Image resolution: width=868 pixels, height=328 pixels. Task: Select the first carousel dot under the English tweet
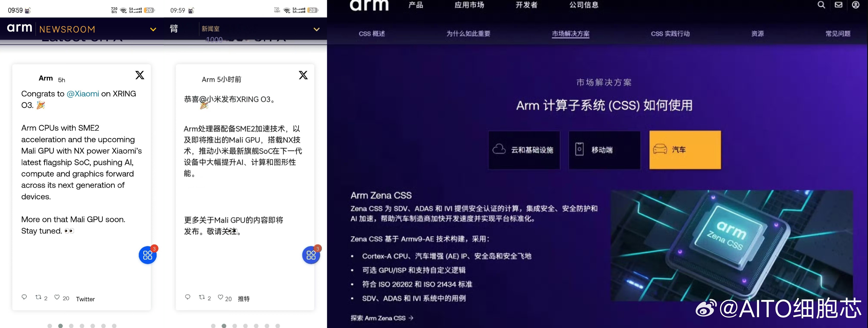click(x=50, y=326)
